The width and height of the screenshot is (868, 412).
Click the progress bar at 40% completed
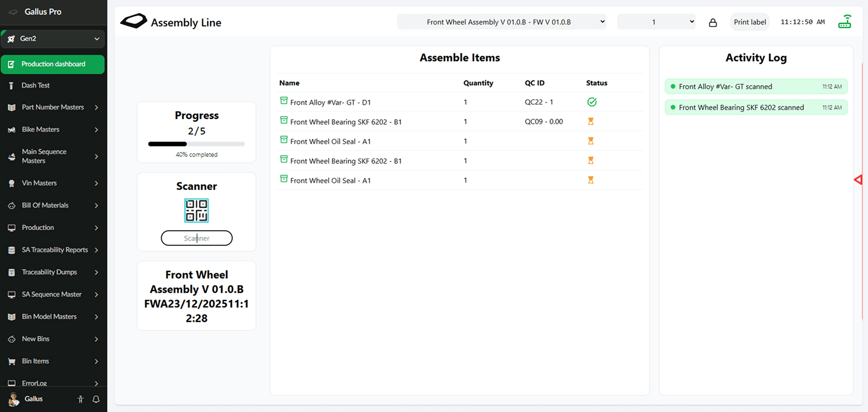tap(196, 144)
